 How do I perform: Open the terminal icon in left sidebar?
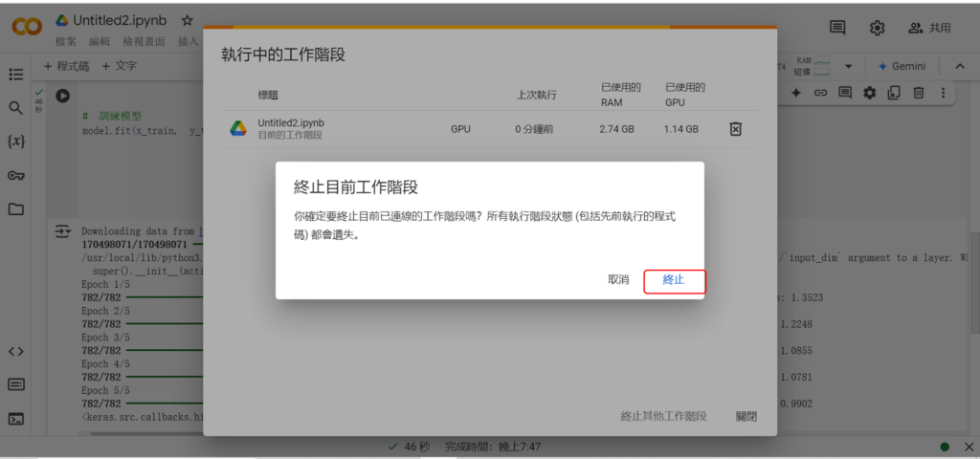point(15,418)
